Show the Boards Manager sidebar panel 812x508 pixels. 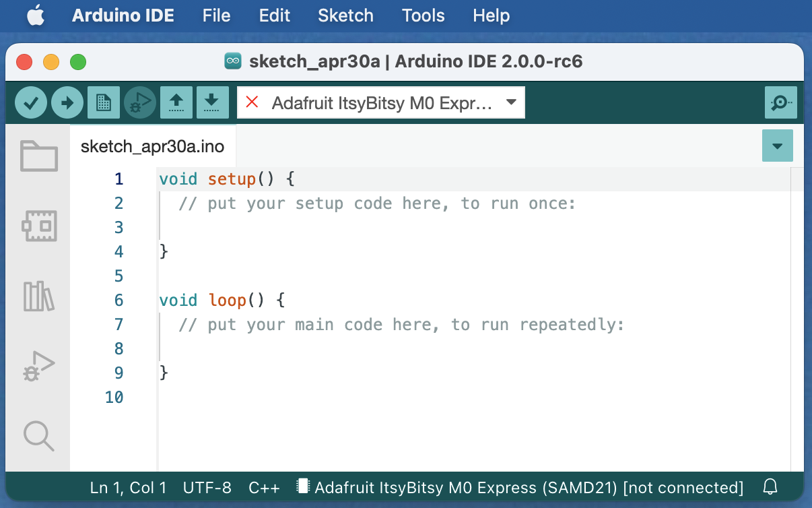point(38,226)
